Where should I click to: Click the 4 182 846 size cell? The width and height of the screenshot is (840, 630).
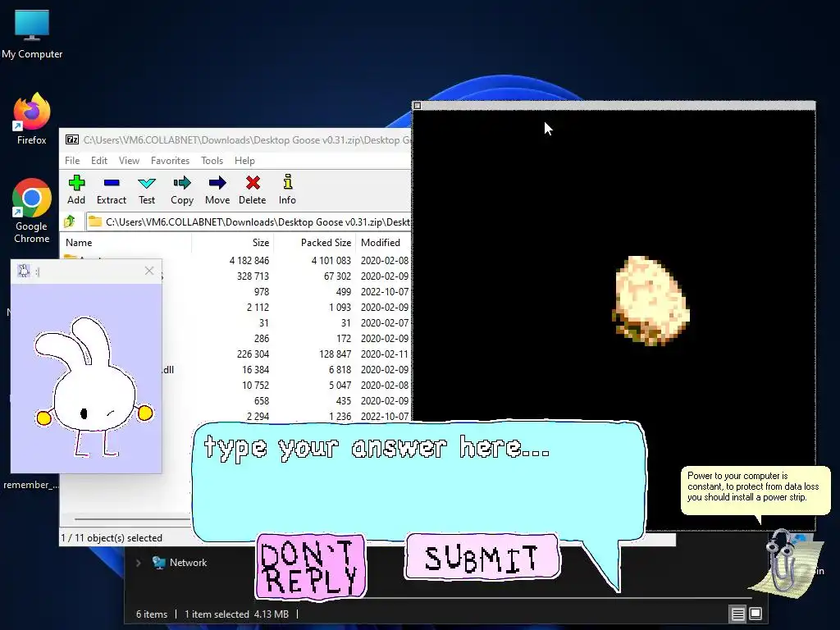click(249, 261)
